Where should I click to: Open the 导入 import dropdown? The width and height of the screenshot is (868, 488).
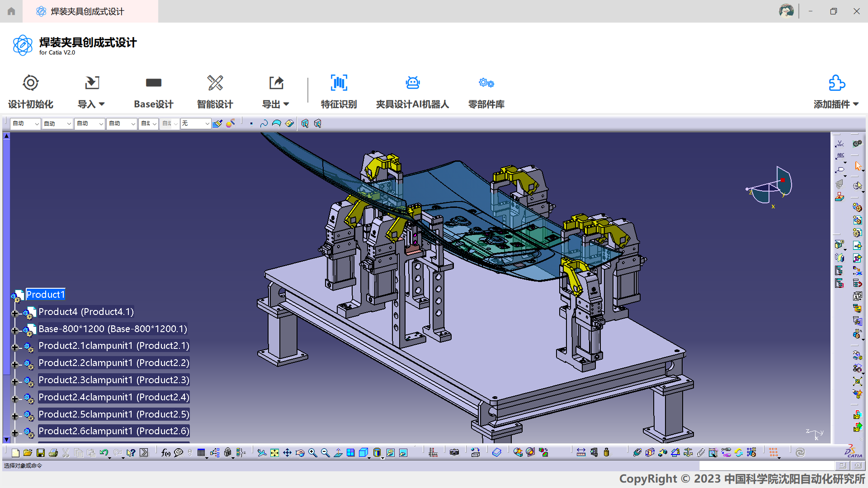tap(91, 92)
